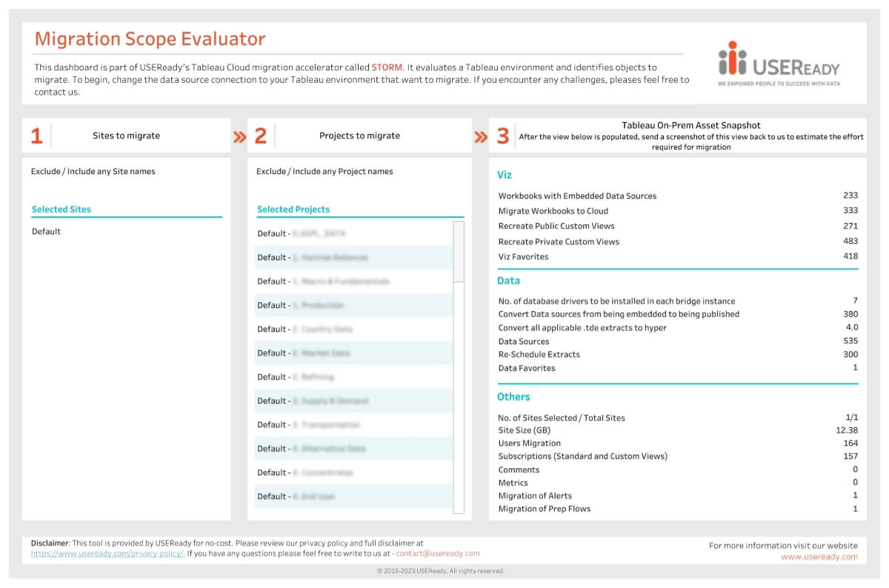
Task: Click the projects list scrollbar thumb
Action: click(x=459, y=251)
